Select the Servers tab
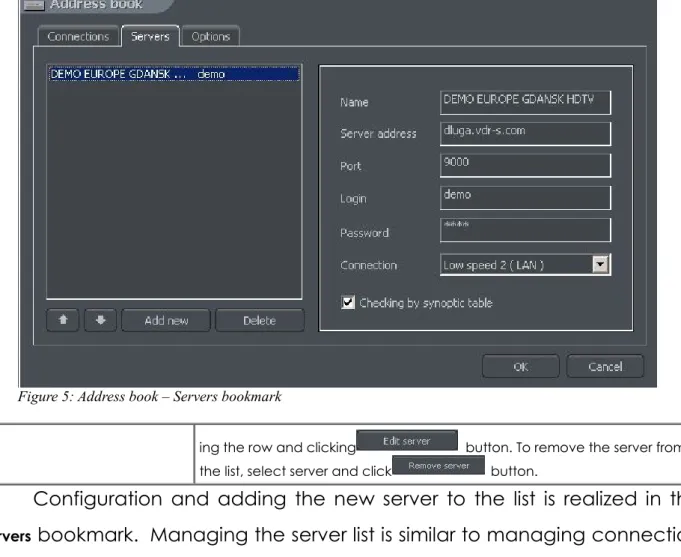Screen dimensions: 681x557 coord(150,36)
